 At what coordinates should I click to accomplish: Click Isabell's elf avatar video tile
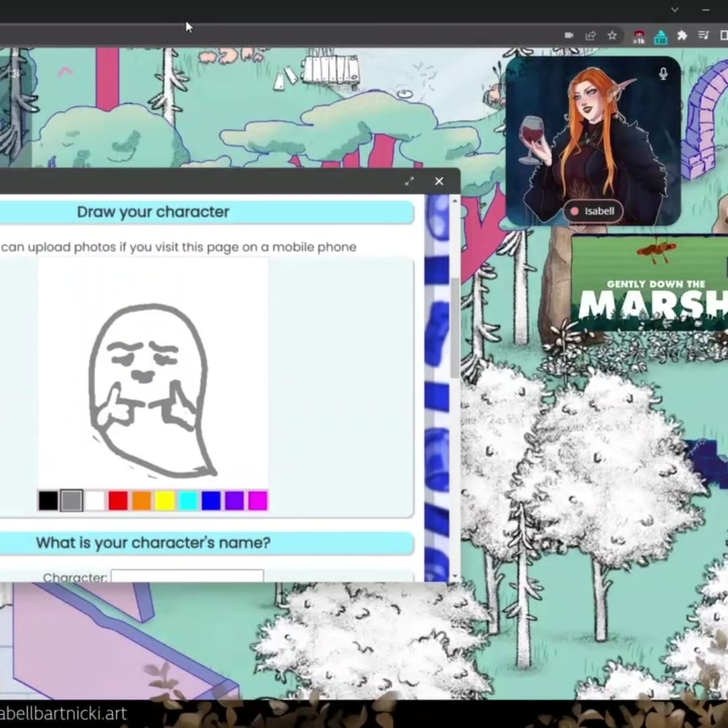593,141
